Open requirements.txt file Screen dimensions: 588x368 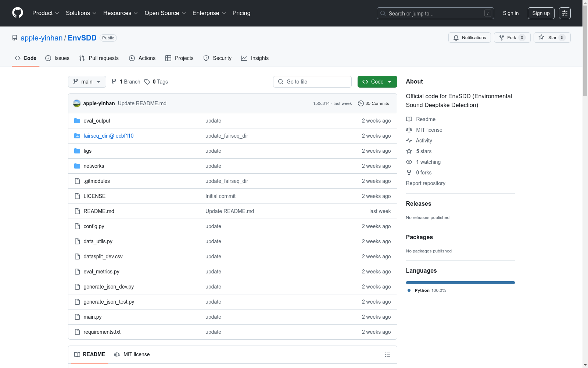click(102, 332)
